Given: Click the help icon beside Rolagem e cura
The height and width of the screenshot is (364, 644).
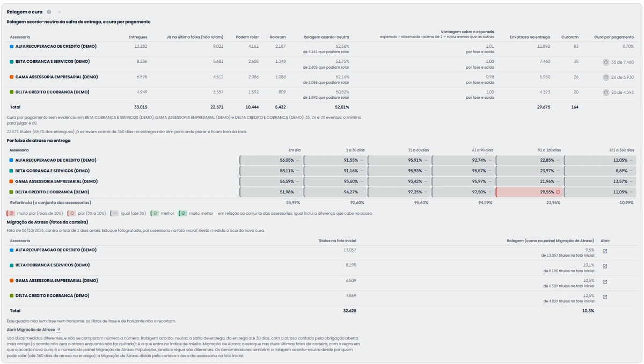Looking at the screenshot, I should 49,12.
